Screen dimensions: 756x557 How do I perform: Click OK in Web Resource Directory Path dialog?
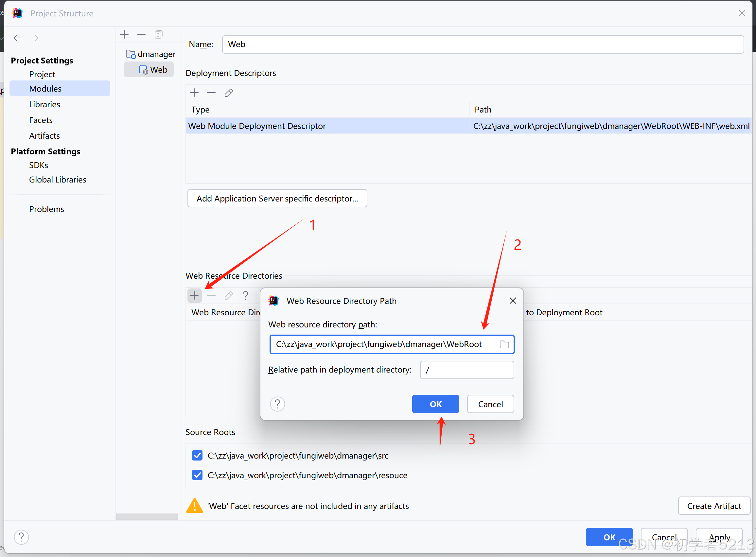435,404
